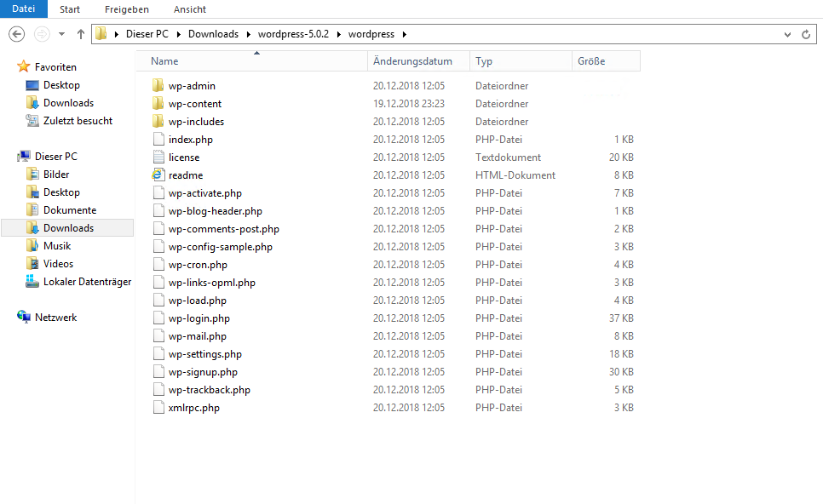Open recent locations dropdown arrow

coord(61,34)
